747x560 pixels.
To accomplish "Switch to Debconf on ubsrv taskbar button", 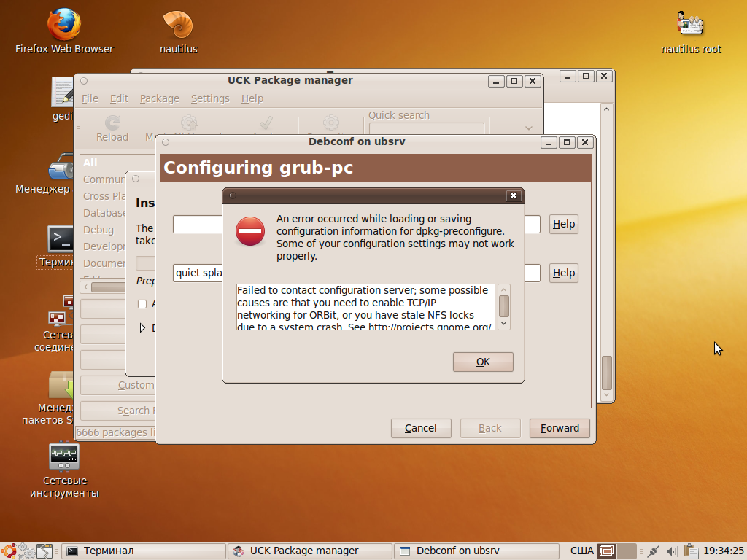I will pos(476,551).
